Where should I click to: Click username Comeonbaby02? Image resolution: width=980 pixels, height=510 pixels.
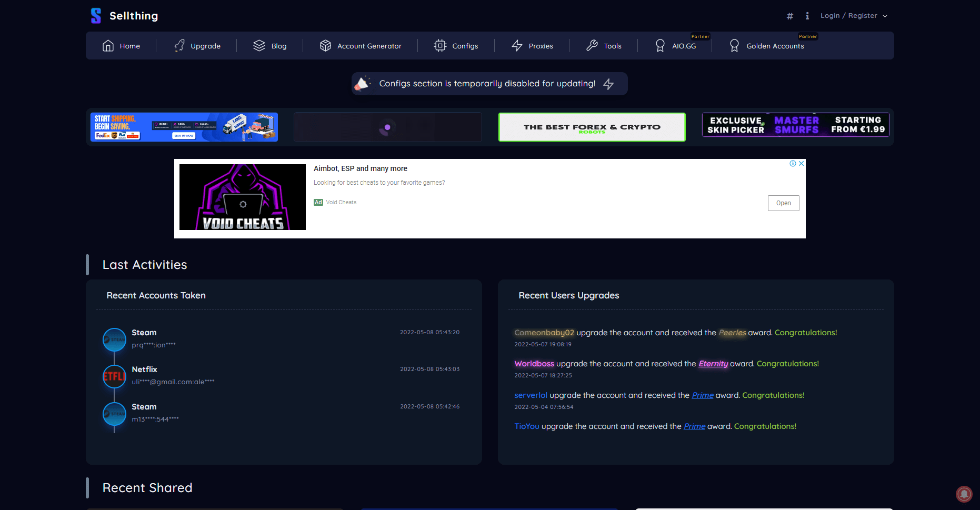(x=544, y=333)
